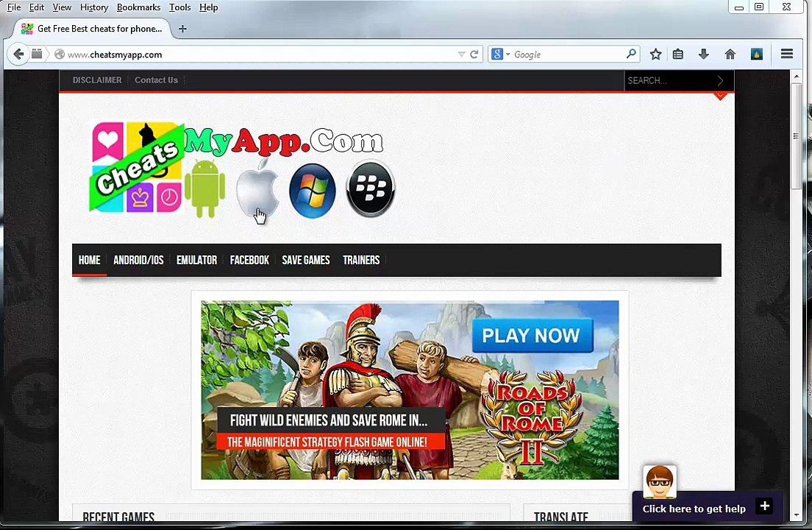Viewport: 812px width, 530px height.
Task: Click the Contact Us link
Action: click(156, 79)
